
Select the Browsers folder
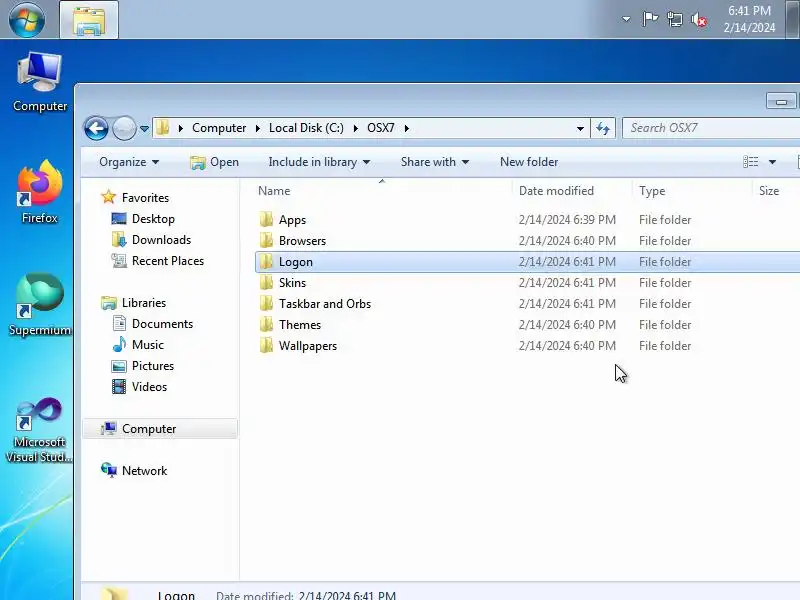pyautogui.click(x=302, y=241)
